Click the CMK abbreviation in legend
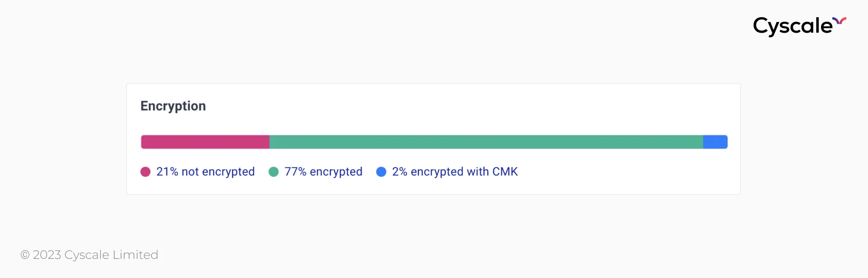The height and width of the screenshot is (278, 868). tap(505, 172)
